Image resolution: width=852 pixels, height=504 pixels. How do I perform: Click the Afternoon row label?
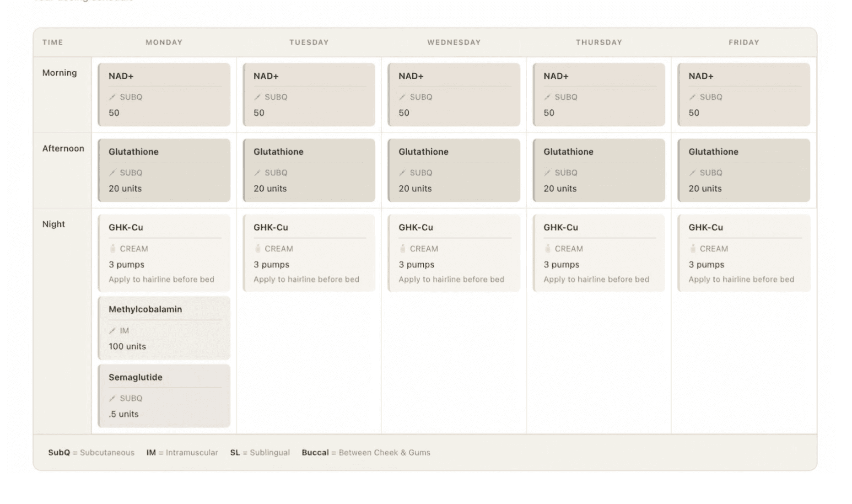[63, 148]
